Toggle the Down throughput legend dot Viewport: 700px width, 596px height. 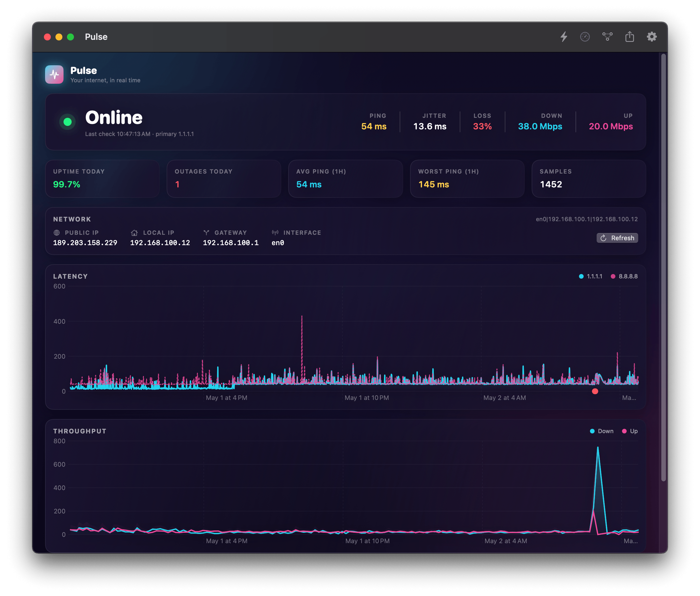592,431
